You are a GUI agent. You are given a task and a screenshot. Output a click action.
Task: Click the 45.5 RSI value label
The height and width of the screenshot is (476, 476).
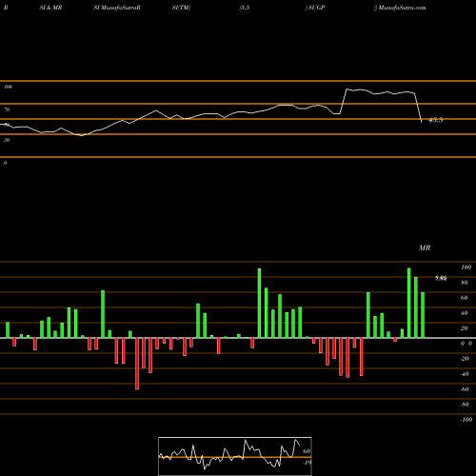[435, 120]
